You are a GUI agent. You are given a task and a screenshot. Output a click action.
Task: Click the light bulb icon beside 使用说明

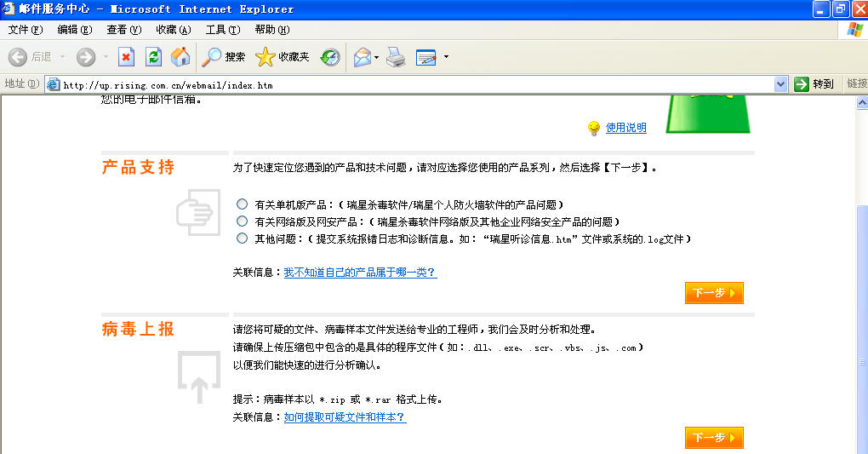pos(593,128)
